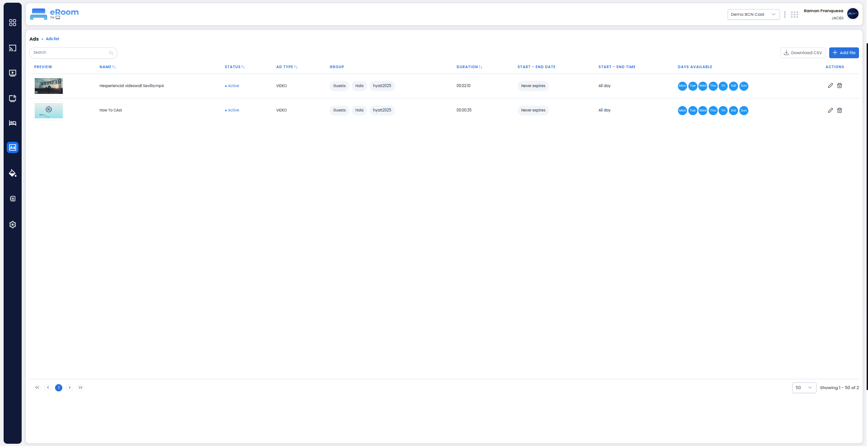Sort the table by Status
Screen dimensions: 868x446
[x=235, y=67]
